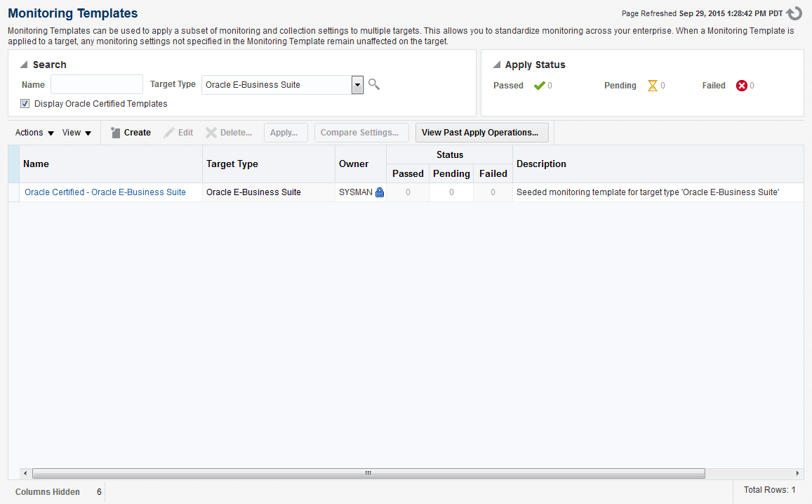Click the Owner column header

point(361,164)
